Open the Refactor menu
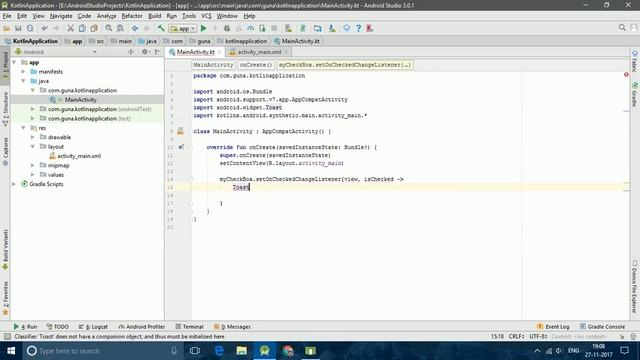Viewport: 640px width, 360px height. click(132, 16)
